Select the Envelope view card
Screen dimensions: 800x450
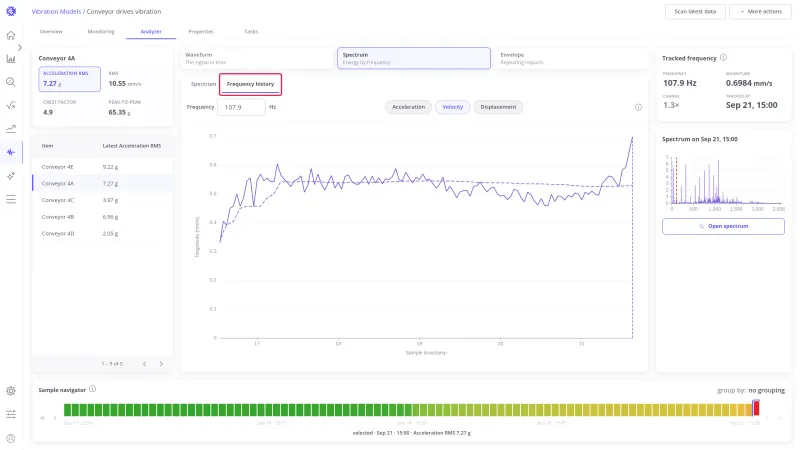click(571, 58)
